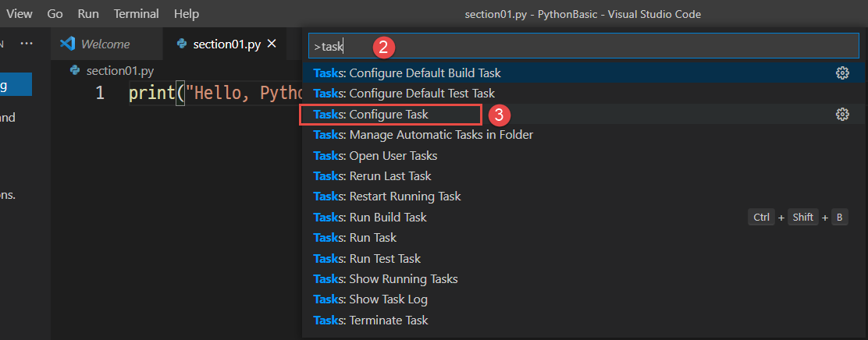Select Tasks: Rerun Last Task
This screenshot has height=340, width=868.
pos(583,176)
